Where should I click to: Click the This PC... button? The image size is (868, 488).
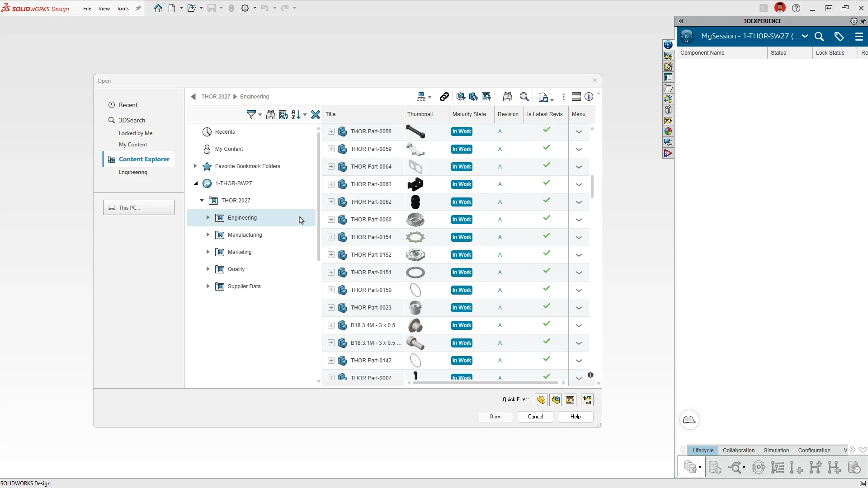[x=139, y=207]
